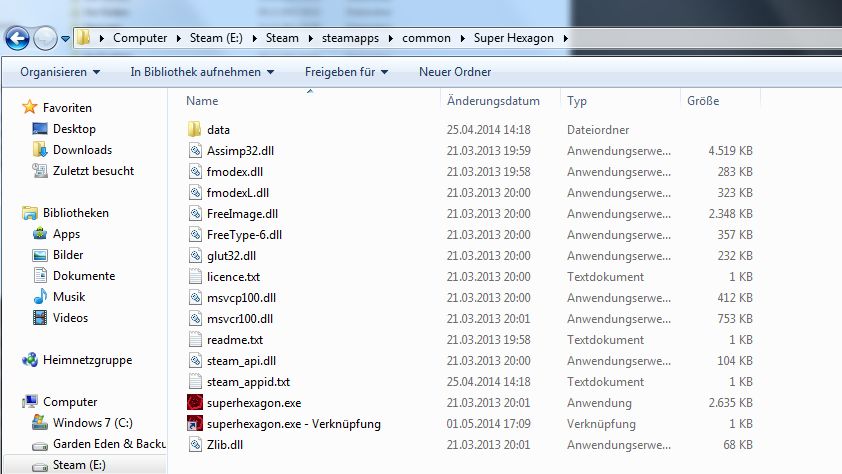Select superhexagon.exe - Verknüpfung shortcut icon

pyautogui.click(x=195, y=423)
